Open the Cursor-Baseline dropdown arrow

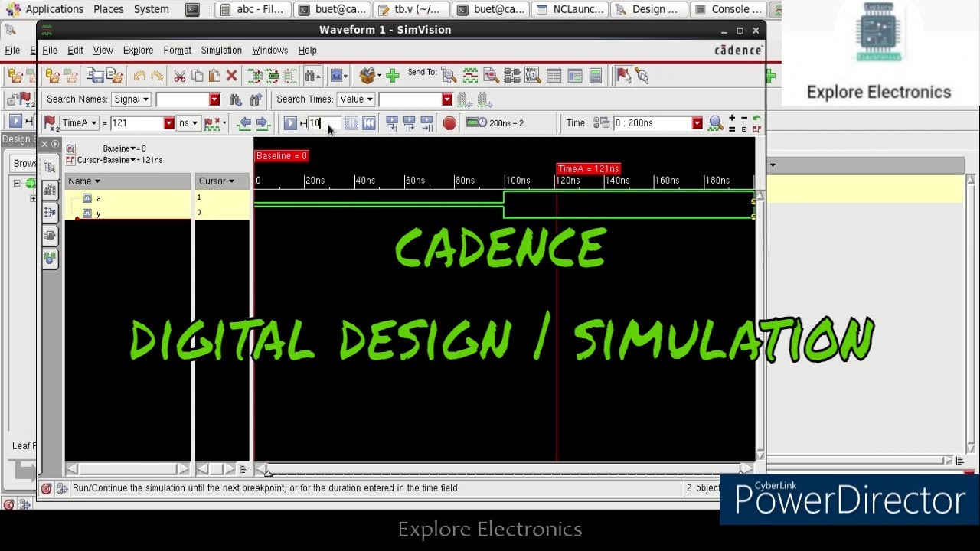(134, 160)
